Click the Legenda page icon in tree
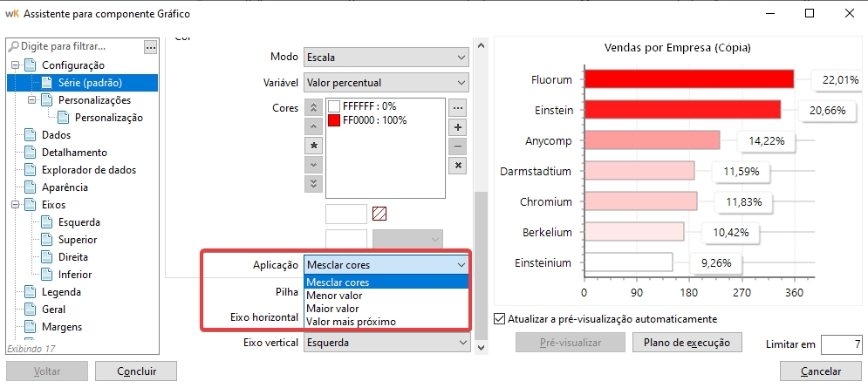 31,292
